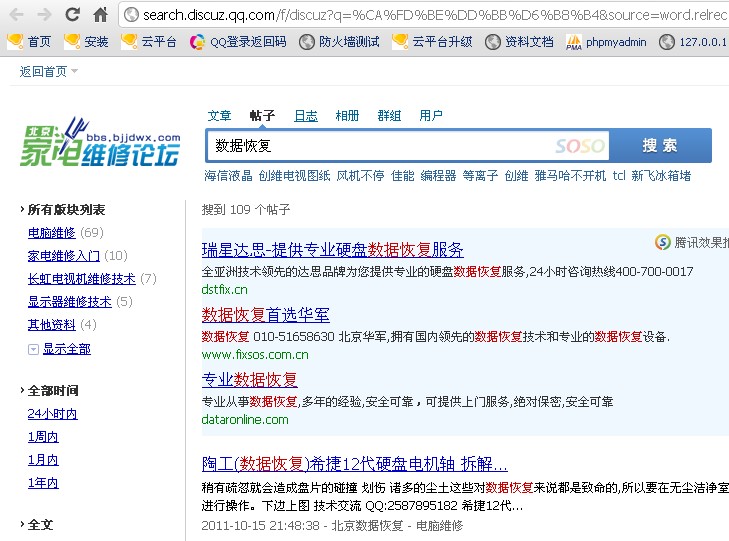Click the 家电维修论坛 site logo
Viewport: 729px width, 541px height.
[99, 142]
